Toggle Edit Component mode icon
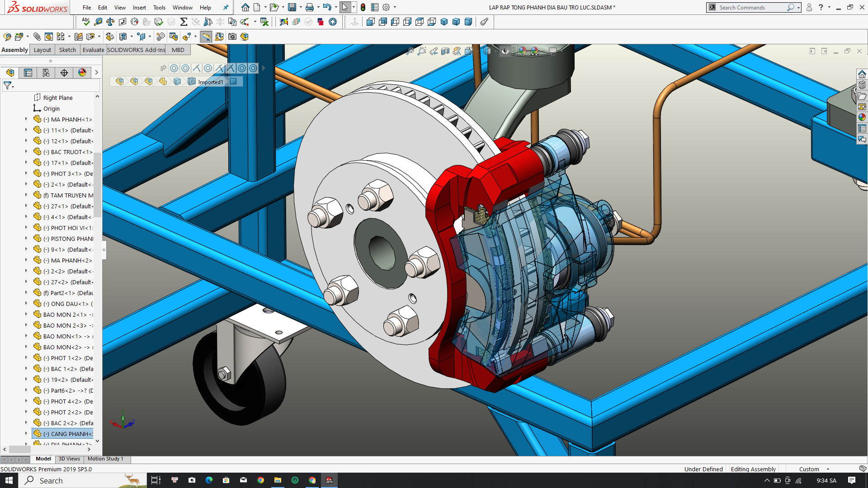This screenshot has width=868, height=488. pos(7,37)
